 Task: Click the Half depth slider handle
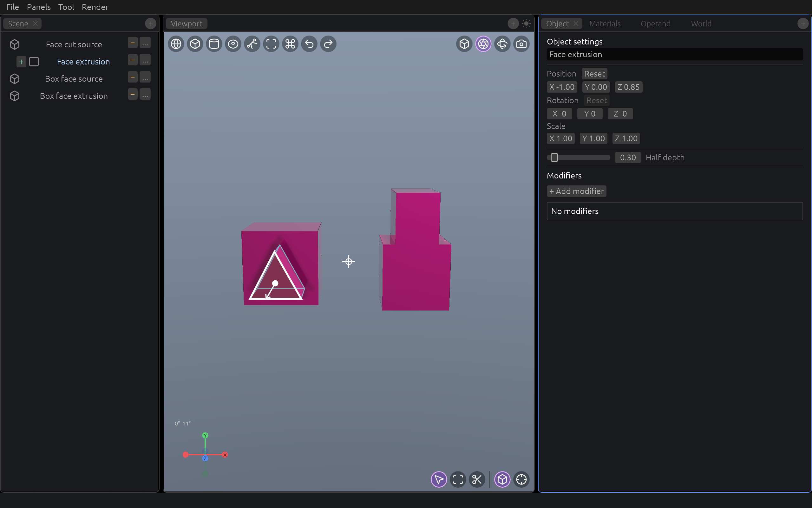[554, 157]
